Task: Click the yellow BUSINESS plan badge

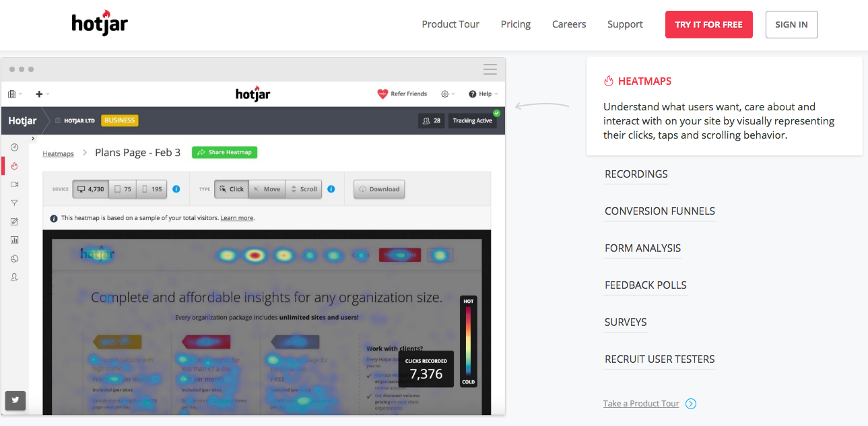Action: click(x=119, y=120)
